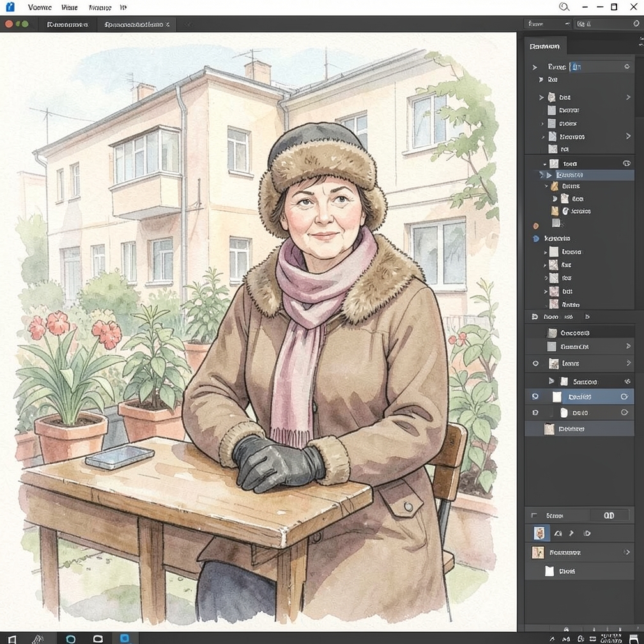Open the rounded-rectangle taskbar icon
The height and width of the screenshot is (644, 644).
[x=98, y=639]
